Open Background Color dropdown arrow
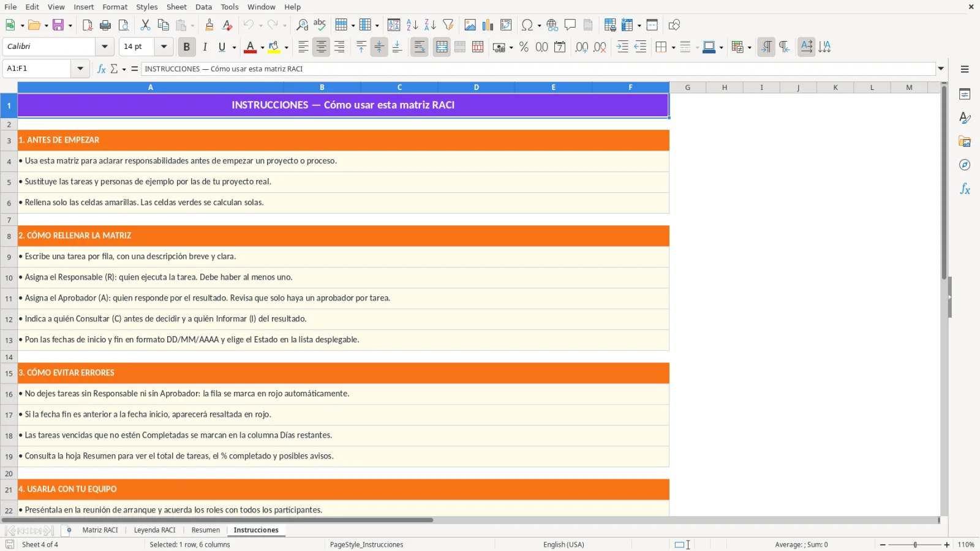Image resolution: width=980 pixels, height=551 pixels. point(286,47)
